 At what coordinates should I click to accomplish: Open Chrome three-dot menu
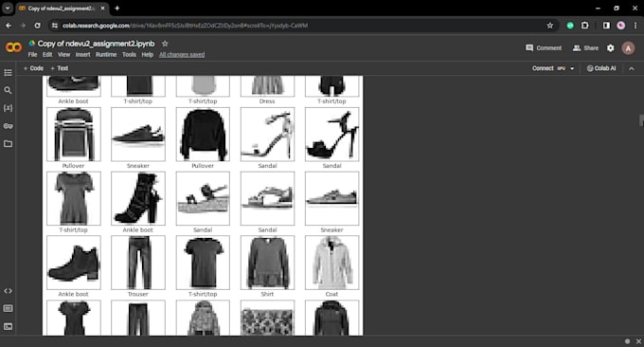pos(635,26)
